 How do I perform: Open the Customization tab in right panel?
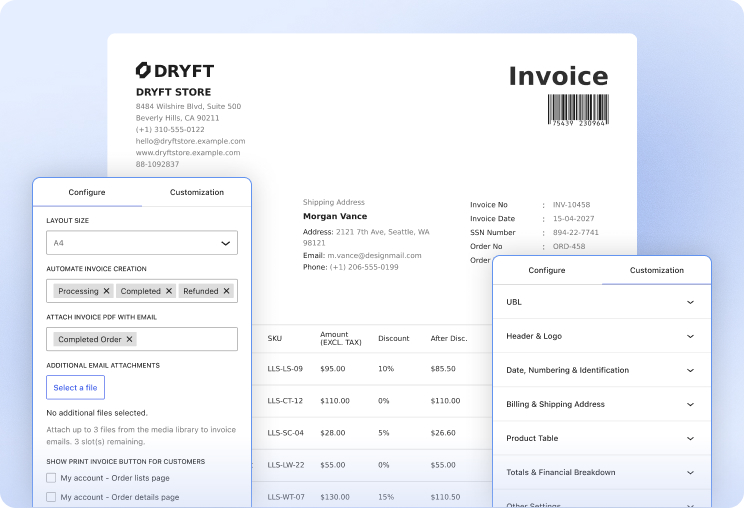tap(657, 270)
